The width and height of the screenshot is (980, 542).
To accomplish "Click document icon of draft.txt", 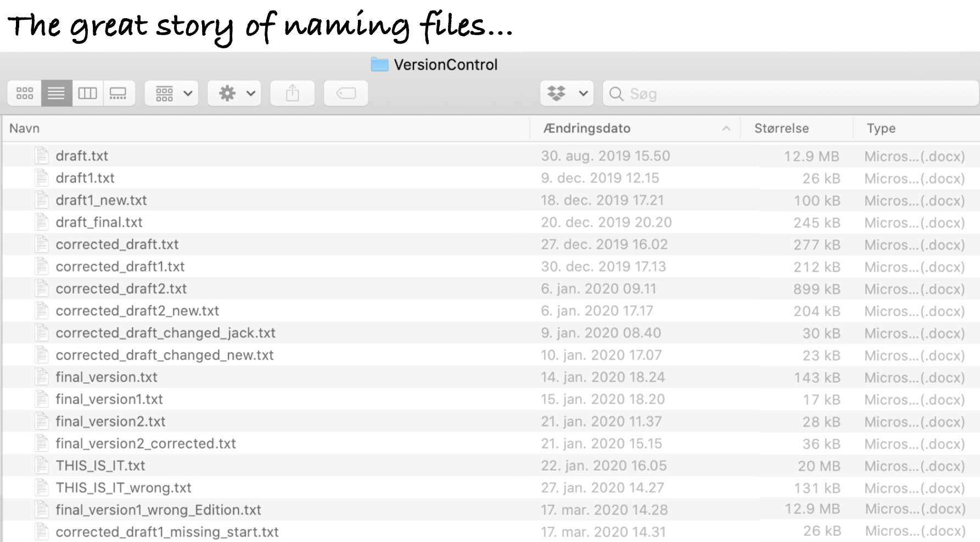I will (x=42, y=155).
